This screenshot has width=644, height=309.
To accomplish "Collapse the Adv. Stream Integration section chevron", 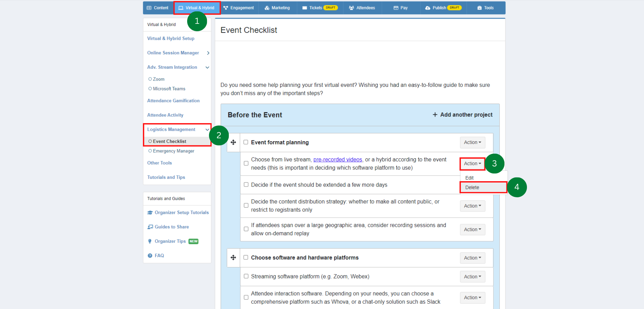I will pos(207,67).
